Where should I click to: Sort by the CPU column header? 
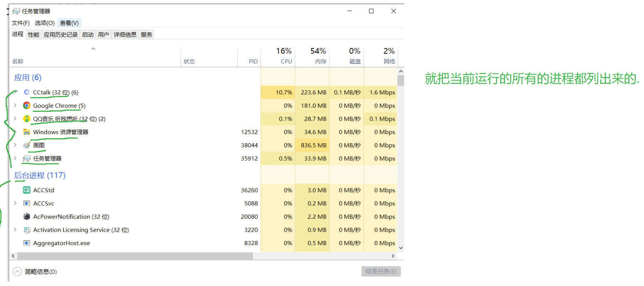278,56
